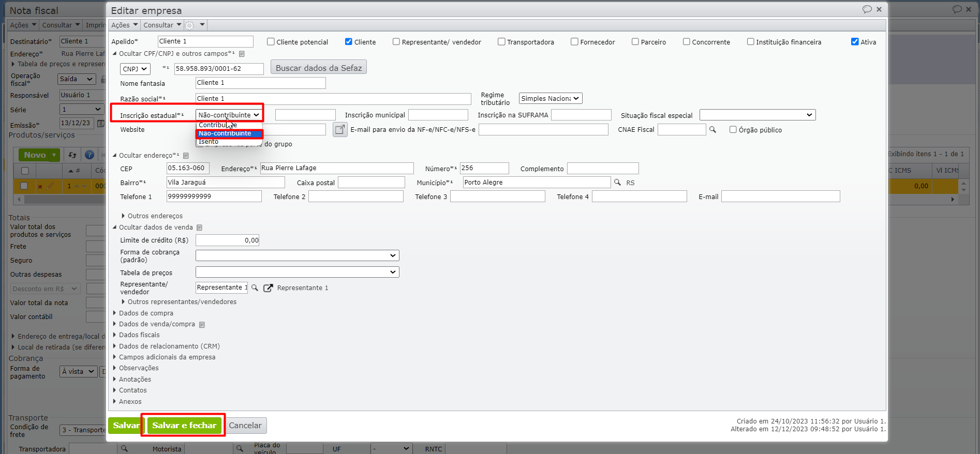Click note icon beside Ocultar CPF/CNPJ section
This screenshot has width=980, height=454.
[x=242, y=54]
